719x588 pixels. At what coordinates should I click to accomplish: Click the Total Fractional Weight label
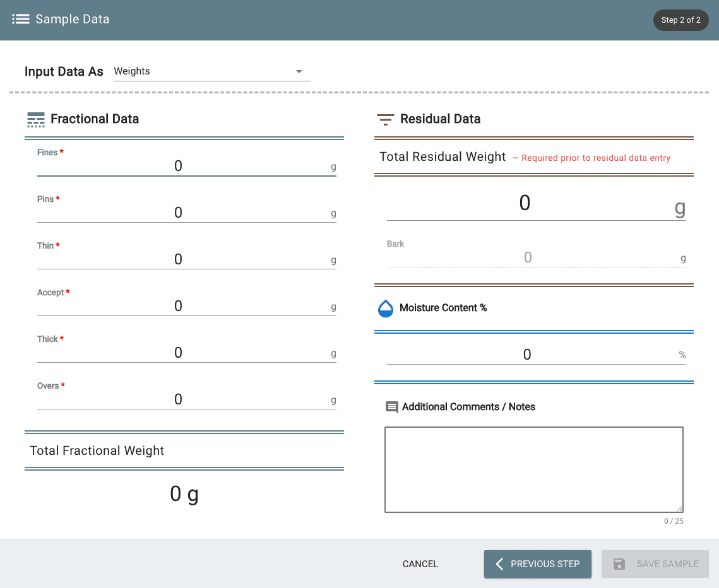[97, 451]
